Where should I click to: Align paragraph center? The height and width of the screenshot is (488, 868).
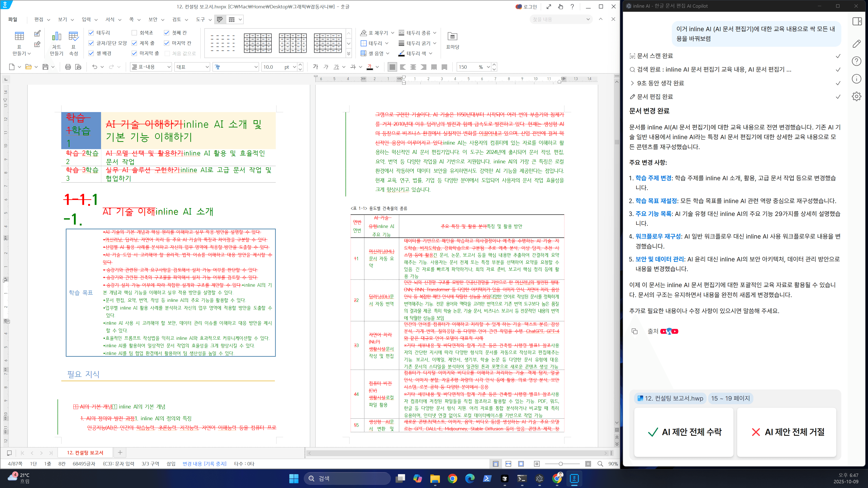click(413, 67)
